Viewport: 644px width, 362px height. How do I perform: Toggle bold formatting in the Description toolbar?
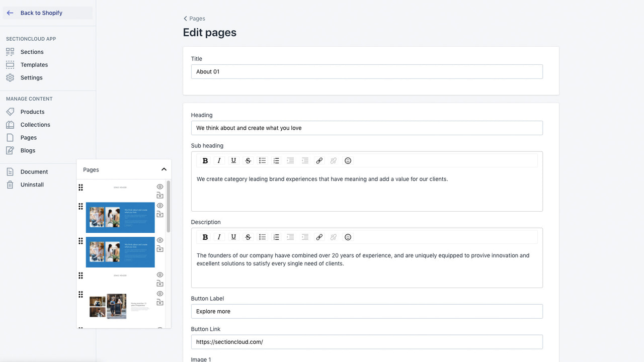[205, 237]
